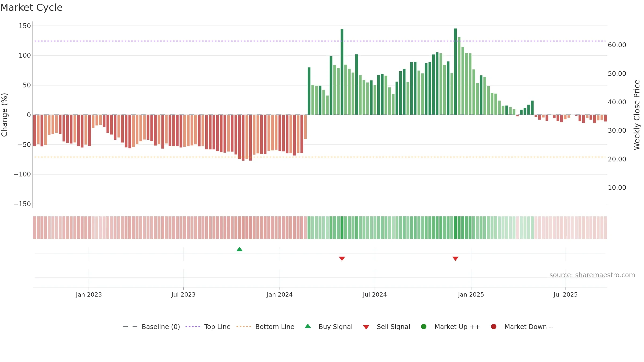Click the tallest green bar near Dec 2024
Screen dimensions: 644x362
point(455,72)
